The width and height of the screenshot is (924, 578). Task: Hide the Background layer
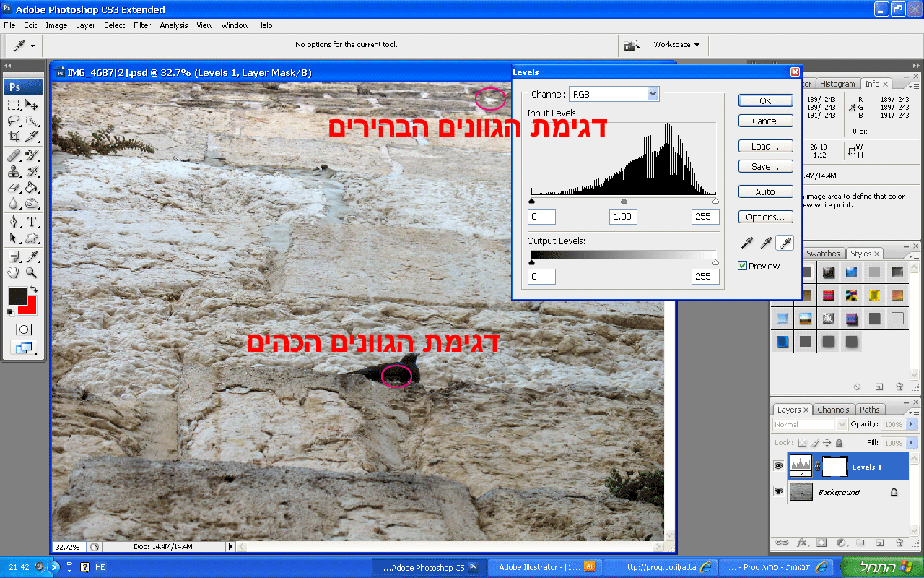(778, 492)
